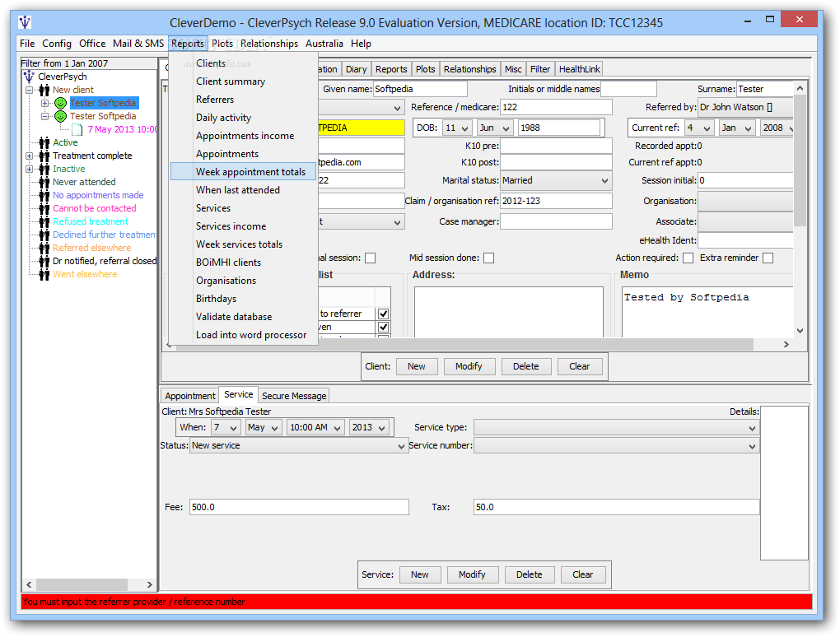840x637 pixels.
Task: Toggle the initial session checkbox
Action: pos(371,258)
